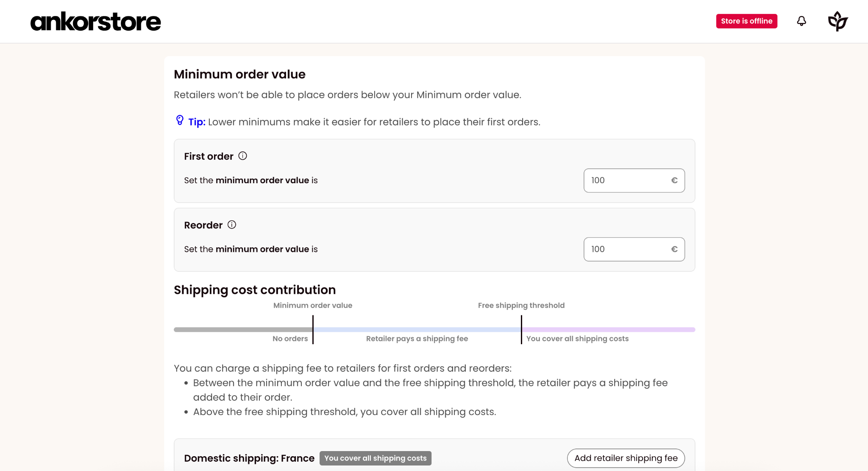
Task: Click the Minimum order value marker line
Action: pos(313,330)
